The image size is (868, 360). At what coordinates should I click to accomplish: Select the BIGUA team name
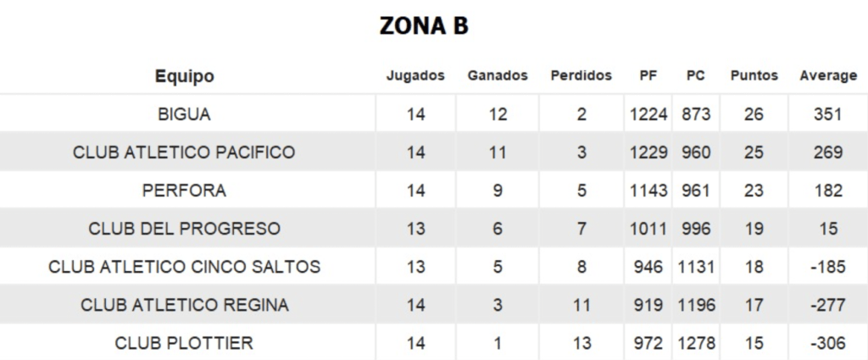click(x=184, y=114)
